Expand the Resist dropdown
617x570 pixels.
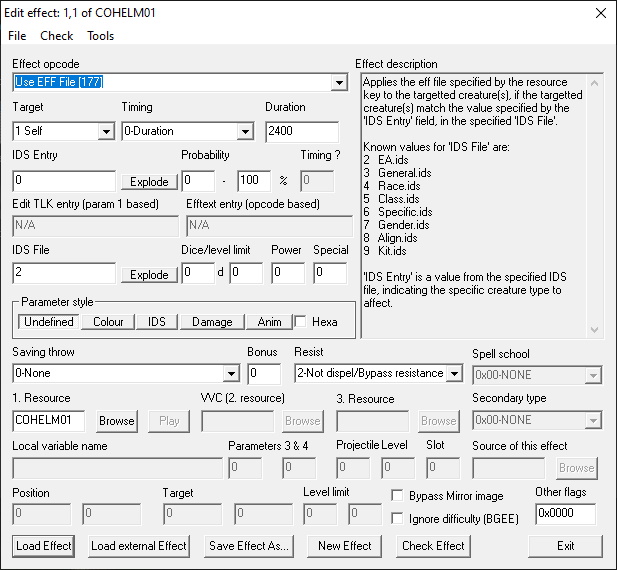454,374
